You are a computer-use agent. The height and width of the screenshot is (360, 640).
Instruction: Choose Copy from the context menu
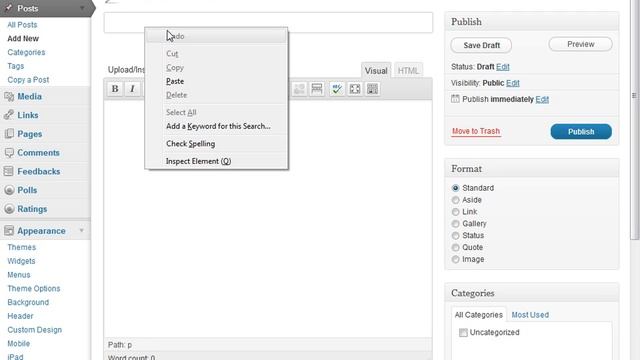(216, 67)
